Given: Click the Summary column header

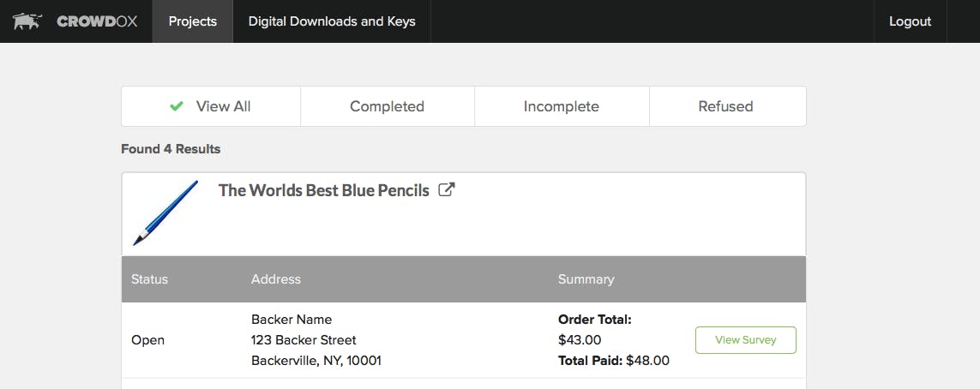Looking at the screenshot, I should tap(586, 279).
